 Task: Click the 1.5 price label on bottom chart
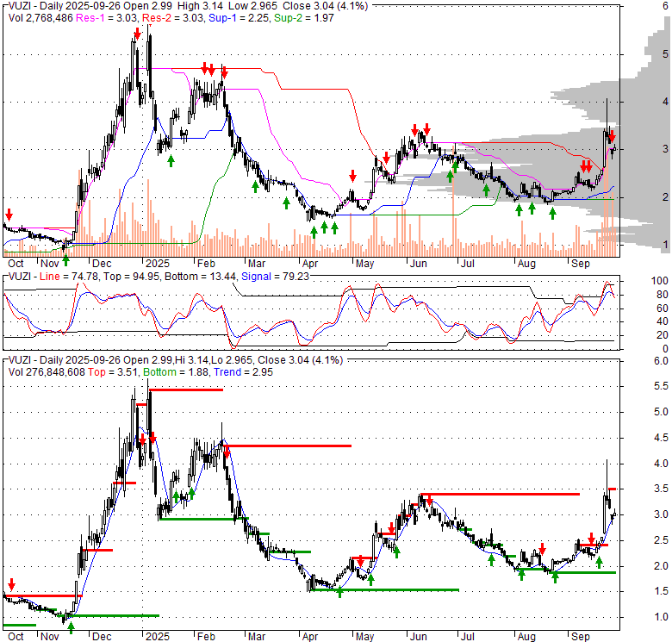pos(661,591)
